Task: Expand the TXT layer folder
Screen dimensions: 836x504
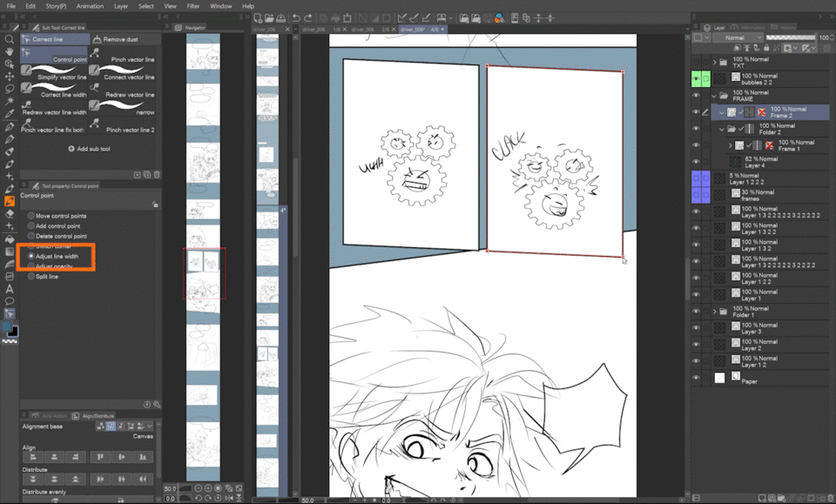Action: coord(714,63)
